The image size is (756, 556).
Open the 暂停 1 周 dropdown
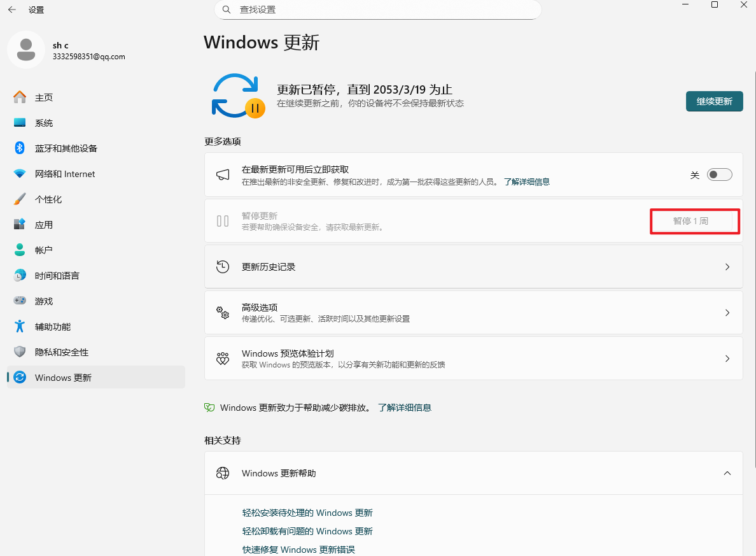(x=695, y=221)
